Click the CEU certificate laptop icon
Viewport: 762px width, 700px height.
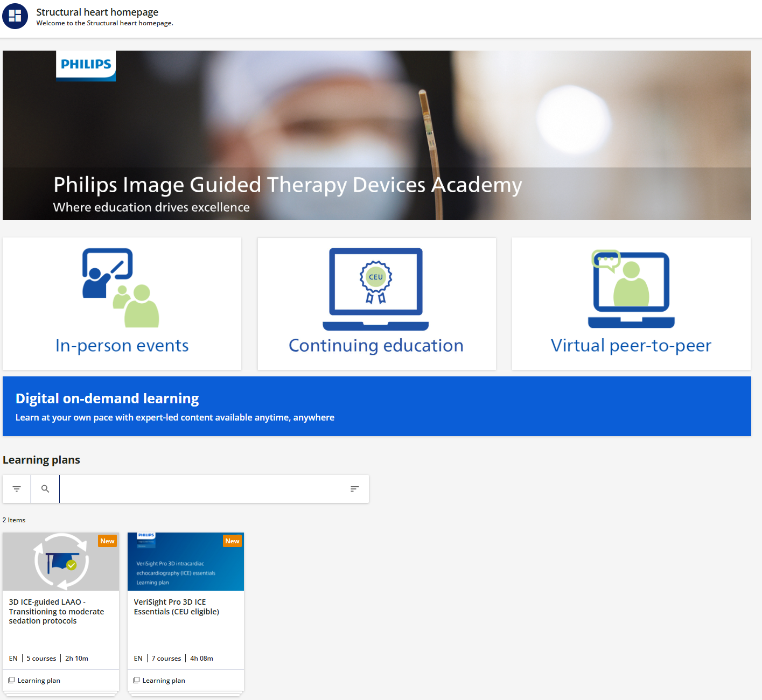(375, 289)
